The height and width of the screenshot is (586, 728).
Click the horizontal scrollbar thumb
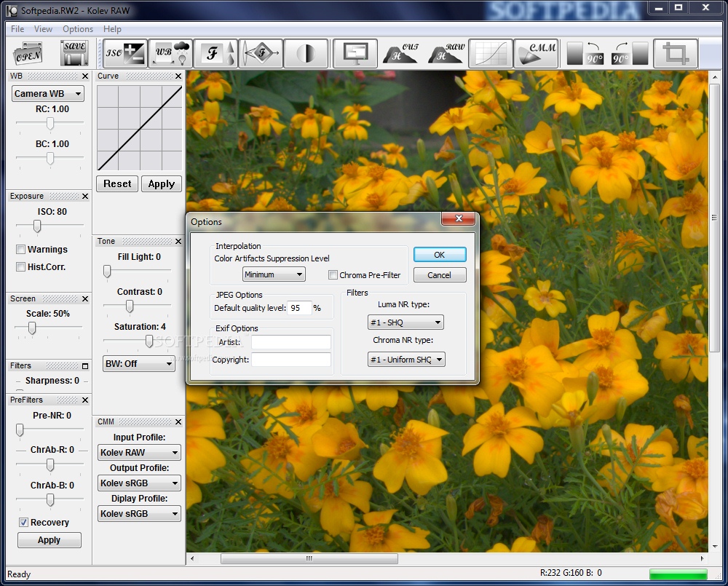pos(309,558)
